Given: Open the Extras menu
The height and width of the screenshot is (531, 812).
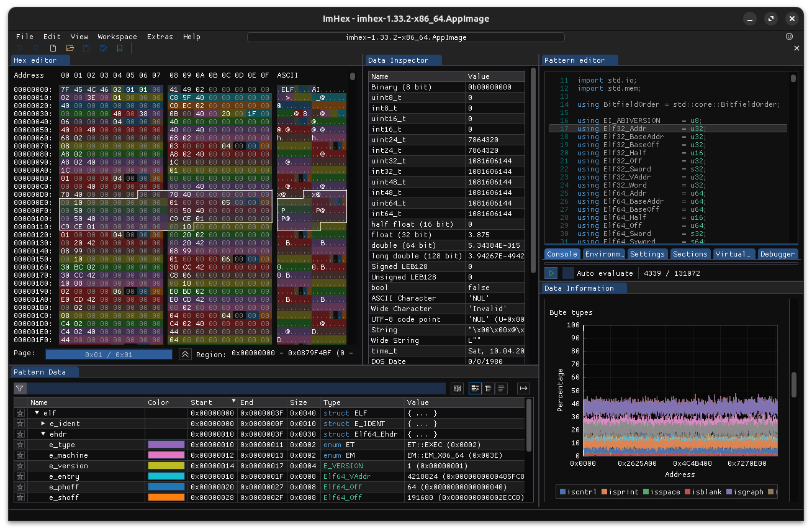Looking at the screenshot, I should tap(160, 37).
